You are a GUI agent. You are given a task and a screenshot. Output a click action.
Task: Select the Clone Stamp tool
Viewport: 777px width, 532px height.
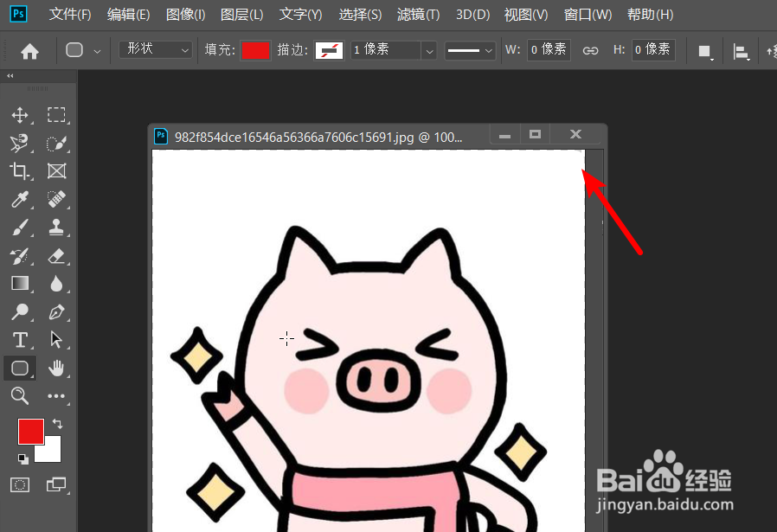(x=56, y=228)
